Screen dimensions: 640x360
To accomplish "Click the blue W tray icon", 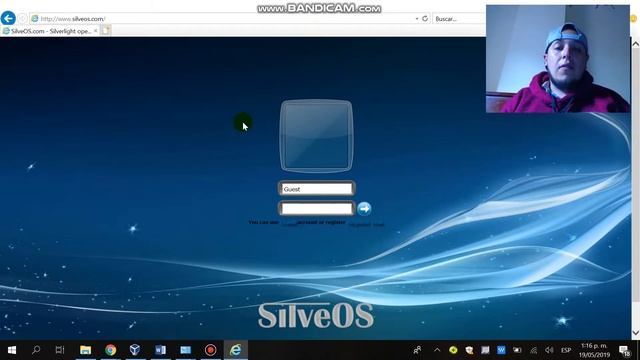I will coord(501,350).
